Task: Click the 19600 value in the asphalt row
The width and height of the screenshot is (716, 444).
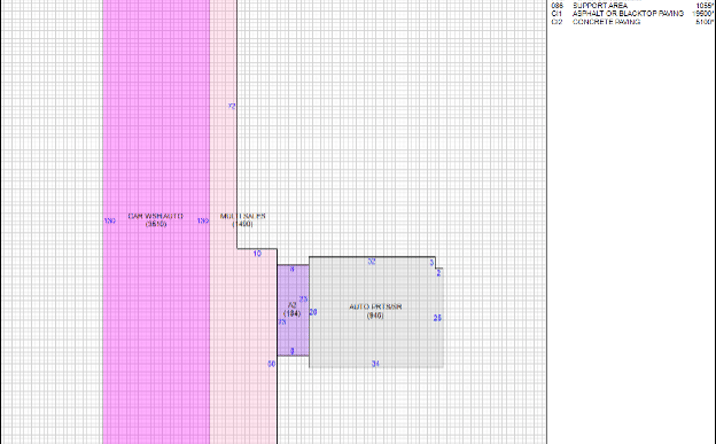Action: (x=703, y=14)
